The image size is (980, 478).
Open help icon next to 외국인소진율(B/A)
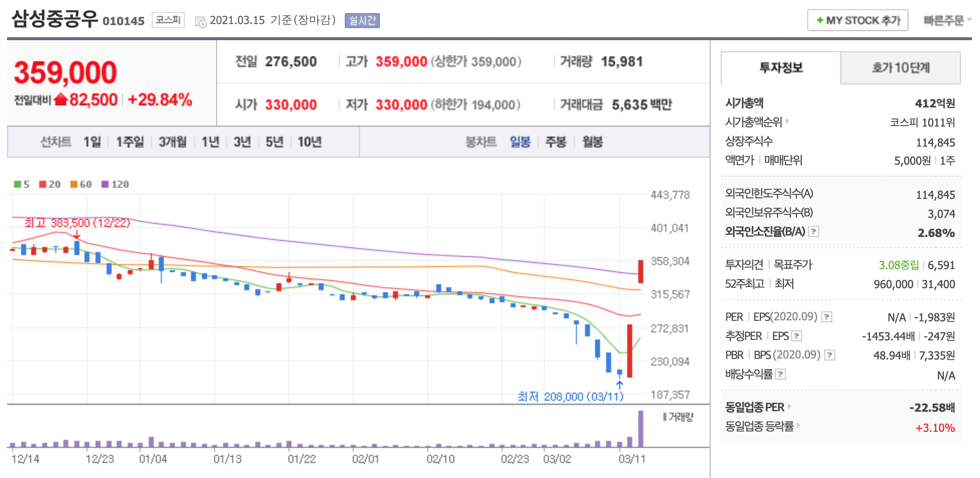(x=814, y=231)
